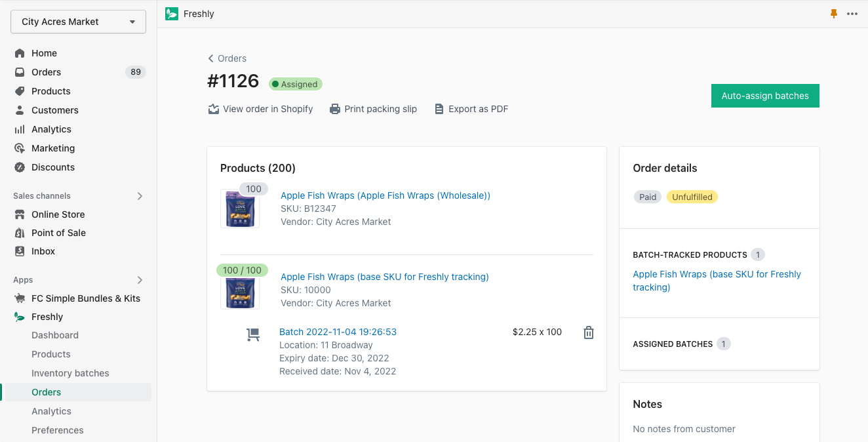Delete the assigned batch with trash icon

tap(589, 332)
